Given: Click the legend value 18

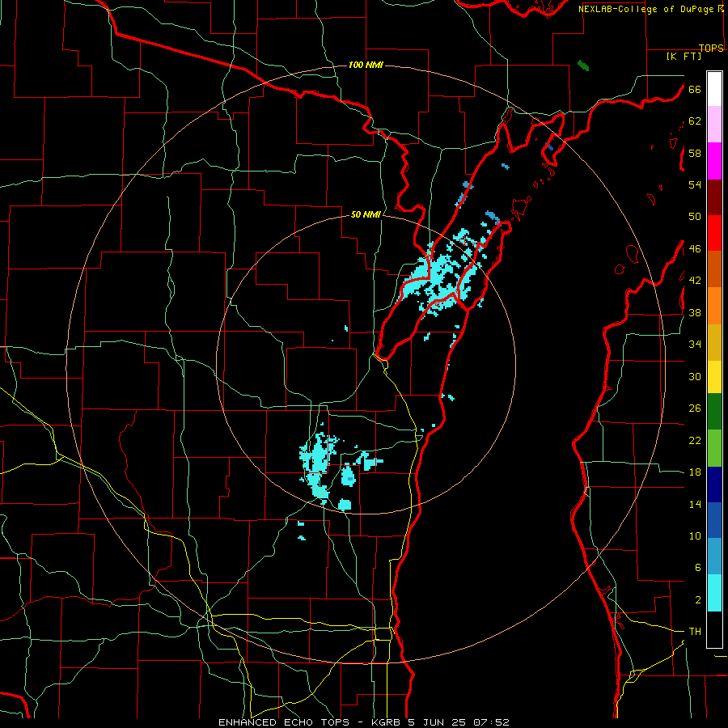Looking at the screenshot, I should click(695, 472).
